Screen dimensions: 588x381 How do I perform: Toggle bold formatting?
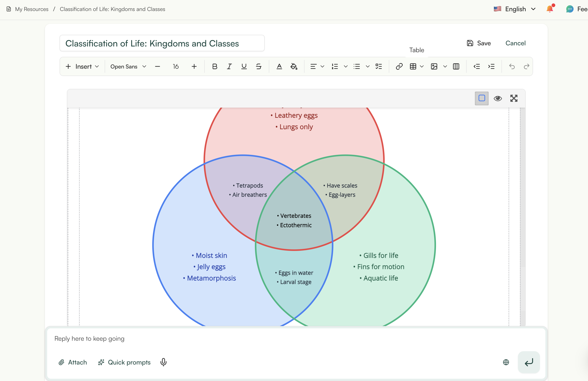[x=215, y=66]
